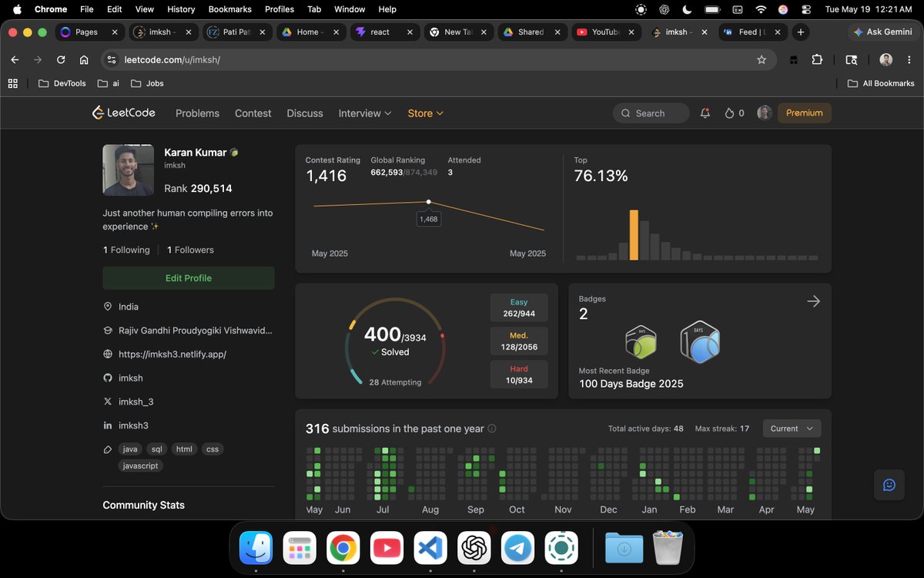The image size is (924, 578).
Task: Click the 1 Following link
Action: (126, 250)
